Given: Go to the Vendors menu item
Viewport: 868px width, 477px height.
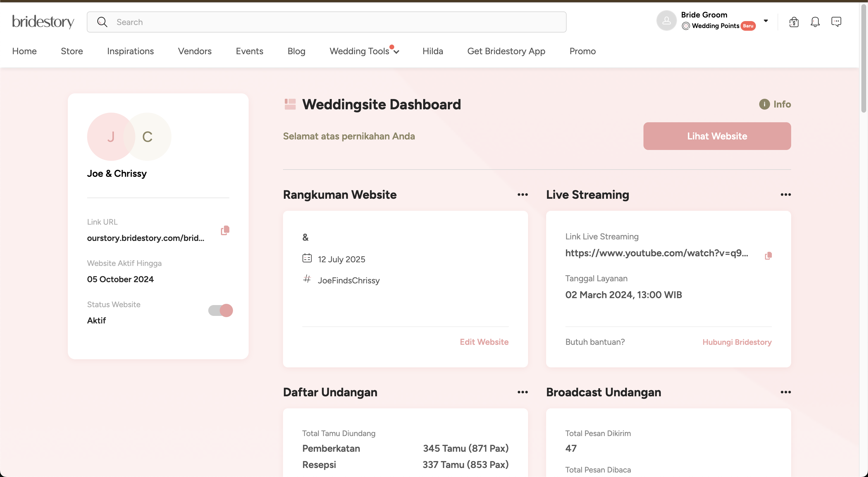Looking at the screenshot, I should (x=194, y=51).
